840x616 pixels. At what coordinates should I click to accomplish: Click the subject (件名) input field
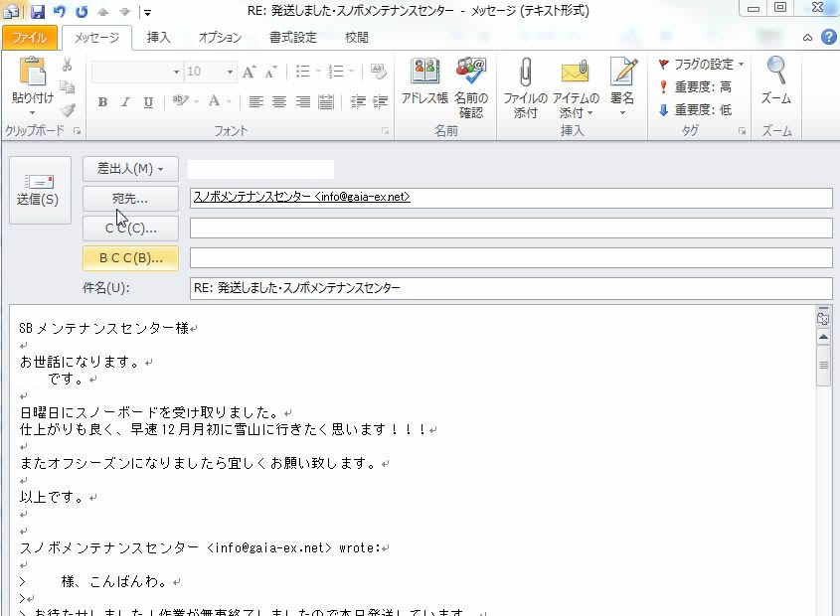pos(511,288)
